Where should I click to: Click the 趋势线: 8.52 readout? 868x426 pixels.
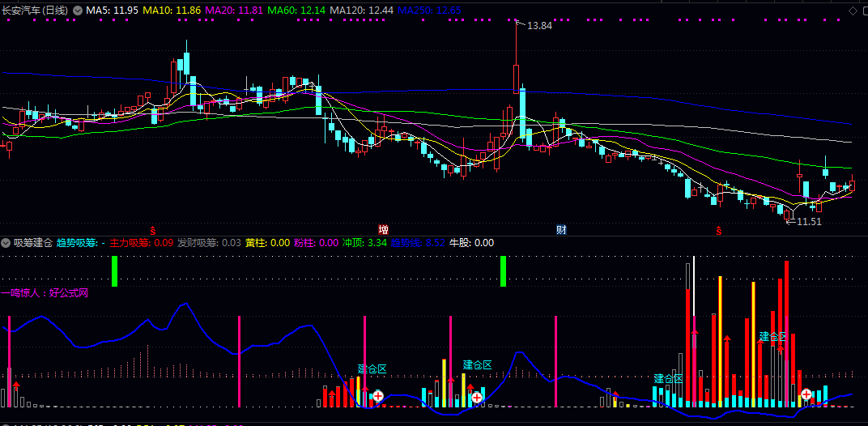(418, 243)
